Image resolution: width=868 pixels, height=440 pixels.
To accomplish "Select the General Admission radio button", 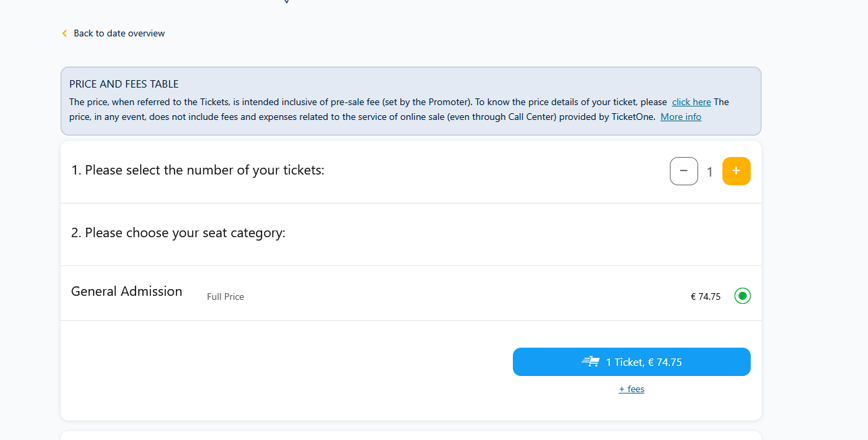I will coord(743,296).
